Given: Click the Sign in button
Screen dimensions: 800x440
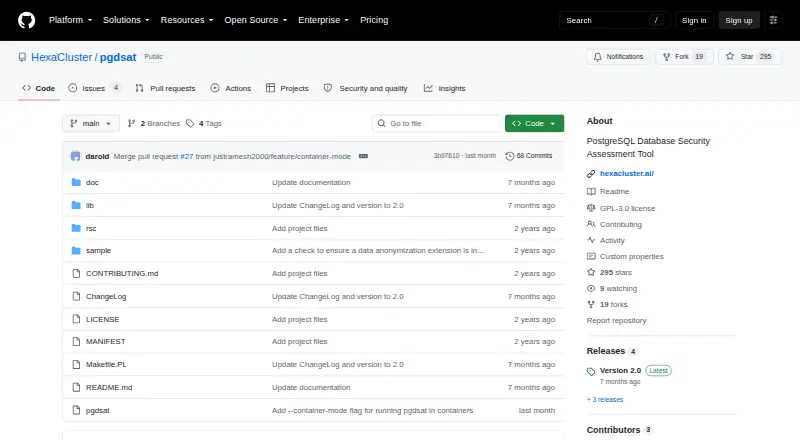Looking at the screenshot, I should click(694, 20).
